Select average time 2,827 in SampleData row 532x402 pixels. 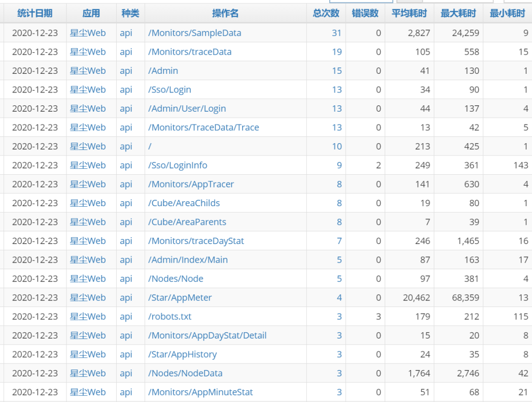[419, 33]
